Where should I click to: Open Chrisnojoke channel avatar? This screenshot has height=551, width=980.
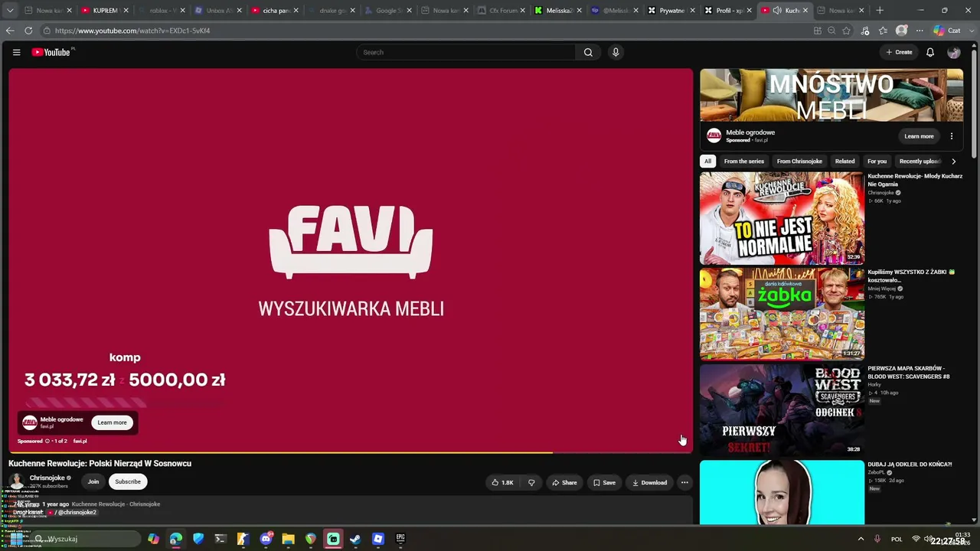[16, 481]
